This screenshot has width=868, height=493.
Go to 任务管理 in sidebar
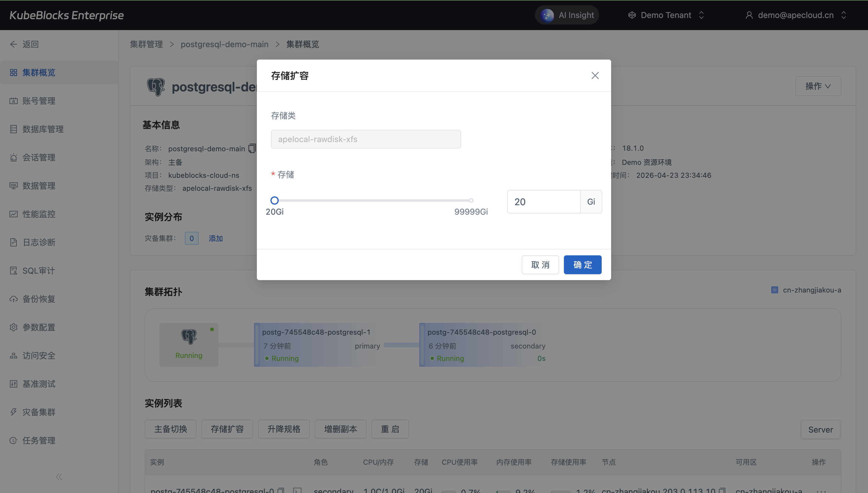pyautogui.click(x=39, y=441)
